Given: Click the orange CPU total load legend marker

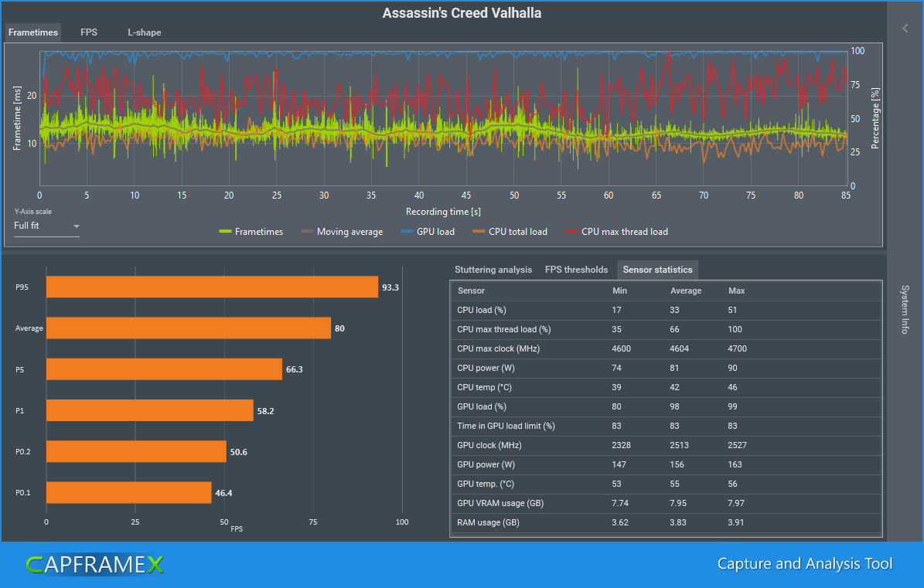Looking at the screenshot, I should coord(479,232).
